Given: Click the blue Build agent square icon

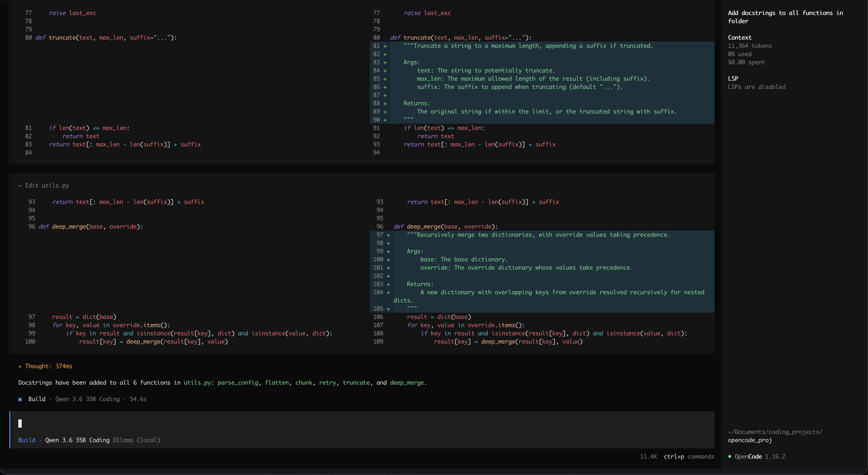Looking at the screenshot, I should [x=20, y=399].
